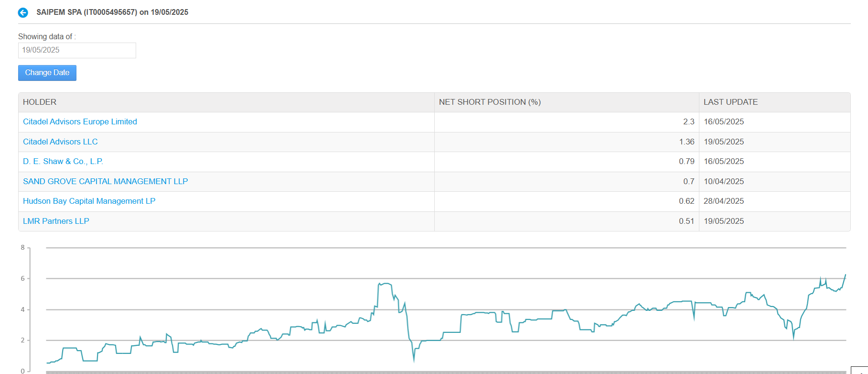Open SAND GROVE CAPITAL MANAGEMENT LLP link
Image resolution: width=868 pixels, height=374 pixels.
click(x=106, y=182)
